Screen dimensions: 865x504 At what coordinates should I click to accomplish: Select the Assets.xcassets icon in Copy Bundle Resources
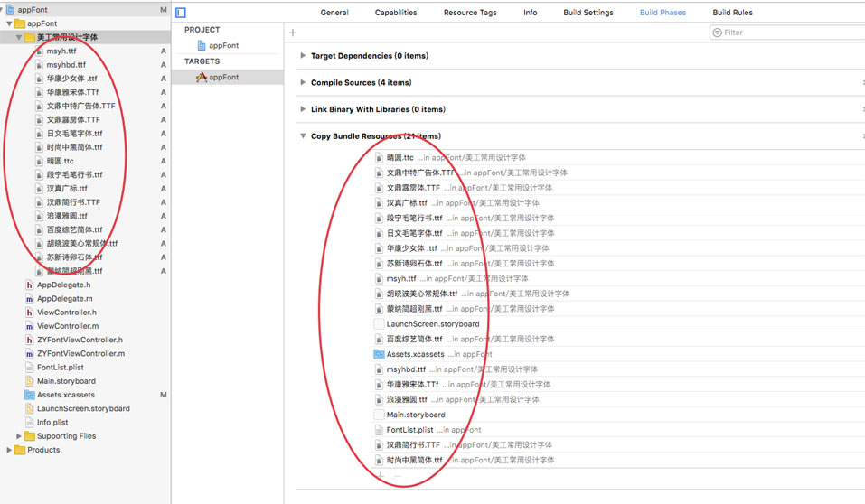coord(380,354)
